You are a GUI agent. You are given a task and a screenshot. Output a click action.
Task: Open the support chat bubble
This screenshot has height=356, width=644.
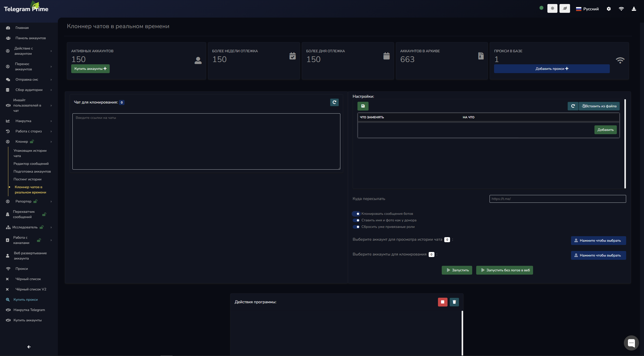(x=631, y=343)
